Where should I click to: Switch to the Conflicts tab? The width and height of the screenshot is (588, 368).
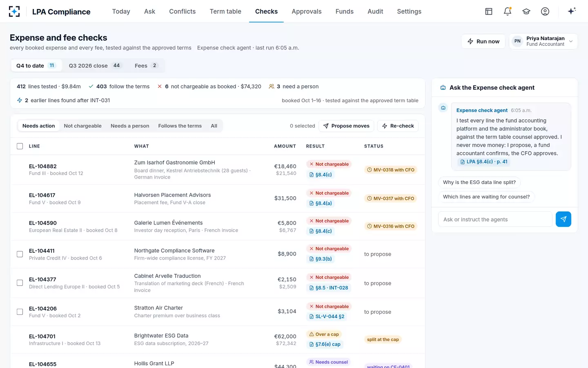pos(183,11)
